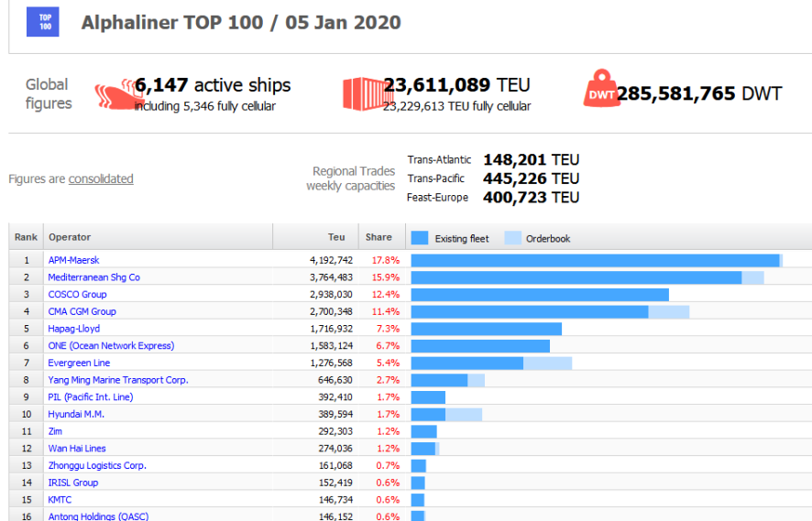
Task: Click the Hapag-Lloyd link
Action: tap(73, 329)
